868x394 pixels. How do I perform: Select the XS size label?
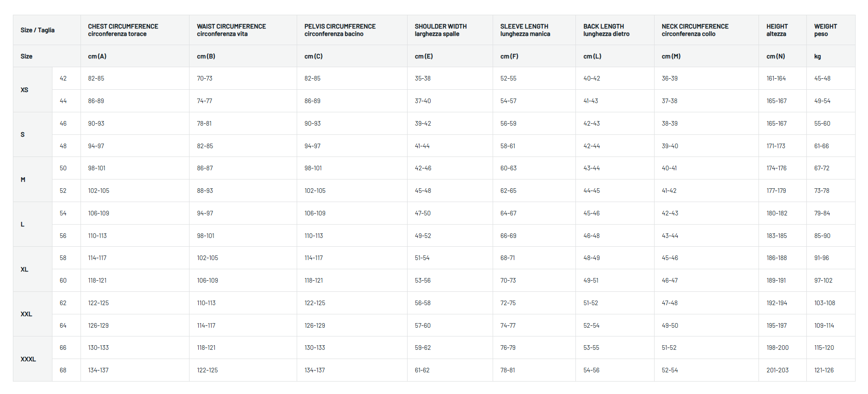tap(24, 90)
